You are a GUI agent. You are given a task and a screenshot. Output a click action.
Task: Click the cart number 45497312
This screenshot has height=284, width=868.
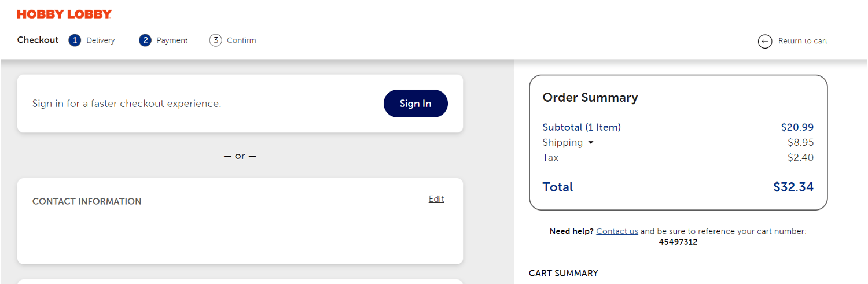tap(678, 242)
